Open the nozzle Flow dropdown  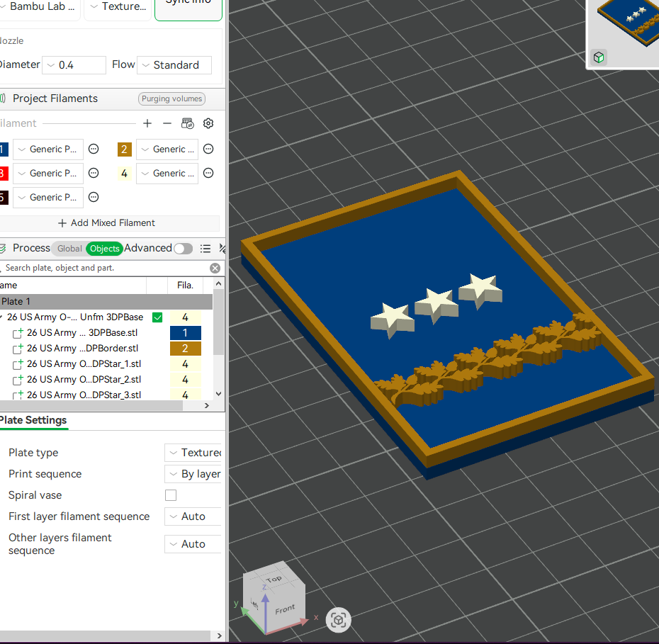point(174,65)
